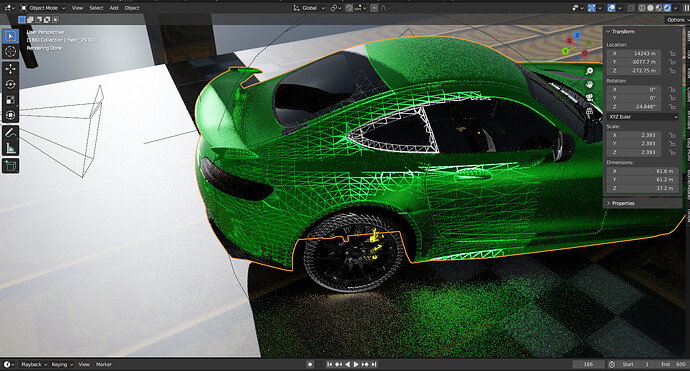690x371 pixels.
Task: Open the timeline View menu
Action: 84,364
